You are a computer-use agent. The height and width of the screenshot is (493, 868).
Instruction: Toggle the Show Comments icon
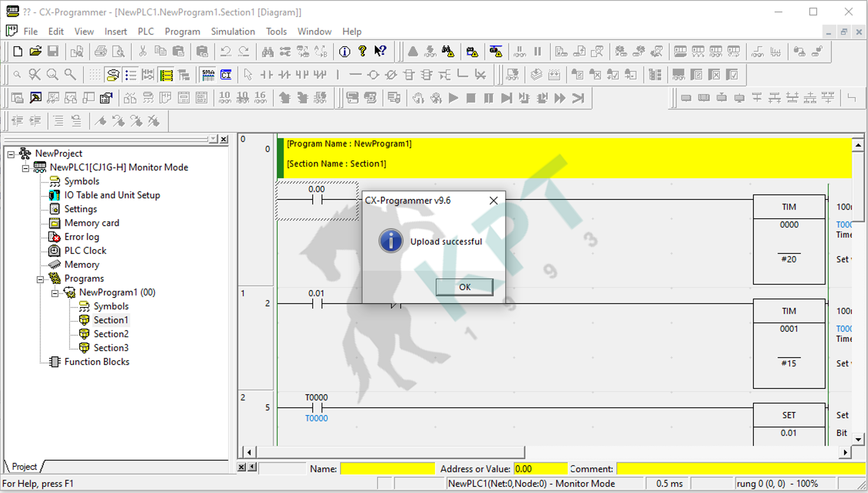(x=113, y=74)
